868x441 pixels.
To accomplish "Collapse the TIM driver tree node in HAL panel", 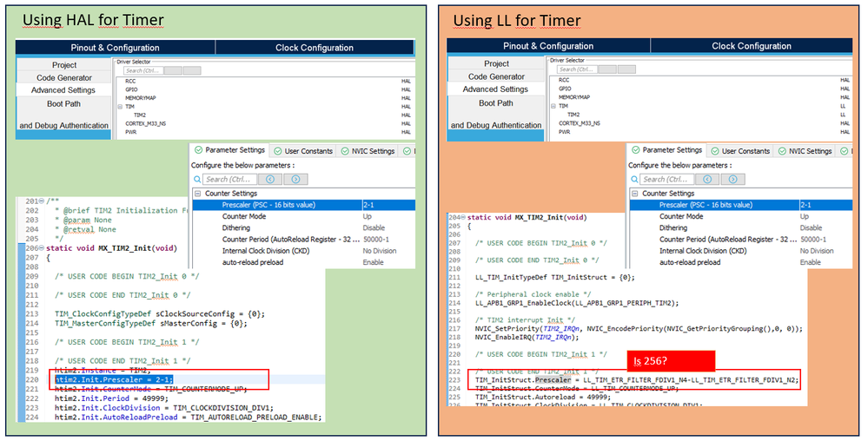I will (120, 106).
